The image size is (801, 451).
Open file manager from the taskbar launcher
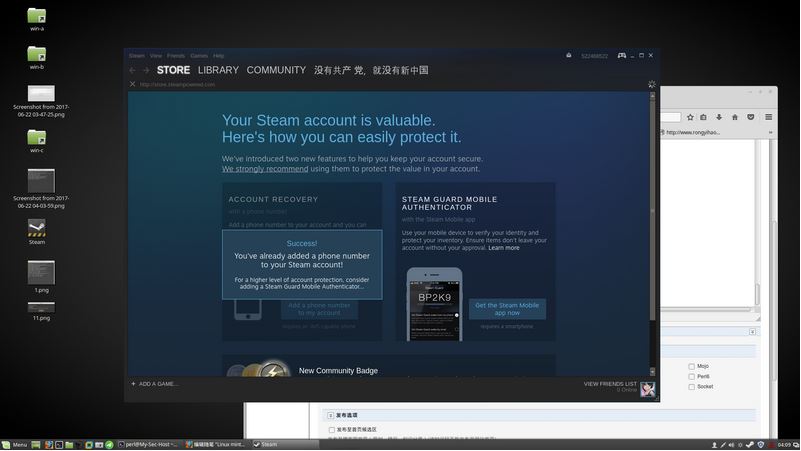[69, 444]
